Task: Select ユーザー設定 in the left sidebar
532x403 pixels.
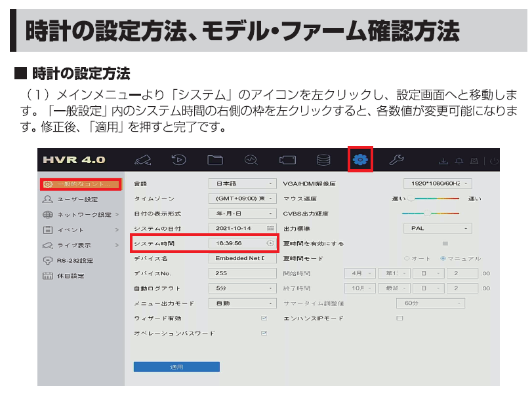Action: (77, 199)
